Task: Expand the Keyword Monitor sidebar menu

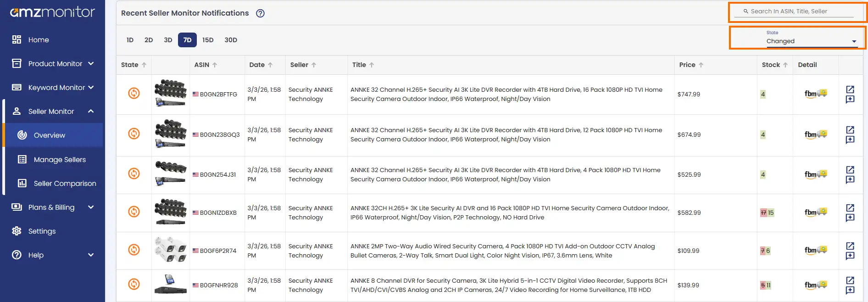Action: coord(53,87)
